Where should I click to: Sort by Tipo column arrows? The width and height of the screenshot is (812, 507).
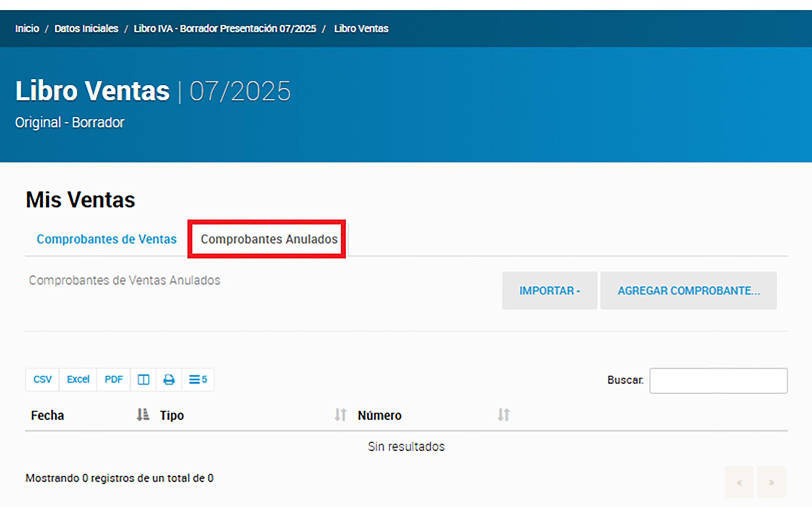(x=340, y=415)
